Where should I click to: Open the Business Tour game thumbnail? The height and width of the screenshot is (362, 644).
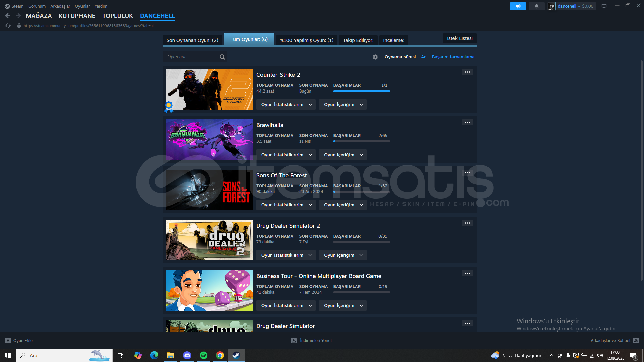coord(209,291)
